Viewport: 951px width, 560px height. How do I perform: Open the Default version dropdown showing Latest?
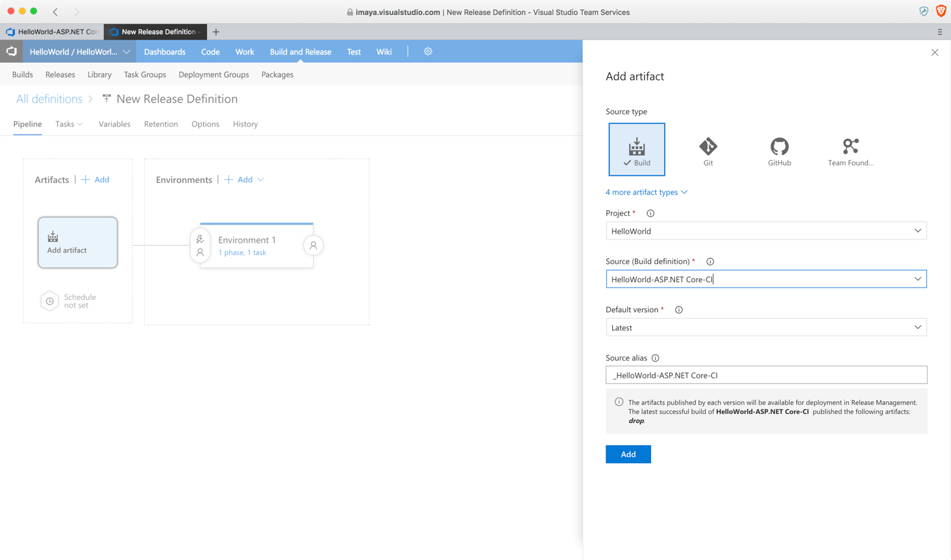coord(767,328)
